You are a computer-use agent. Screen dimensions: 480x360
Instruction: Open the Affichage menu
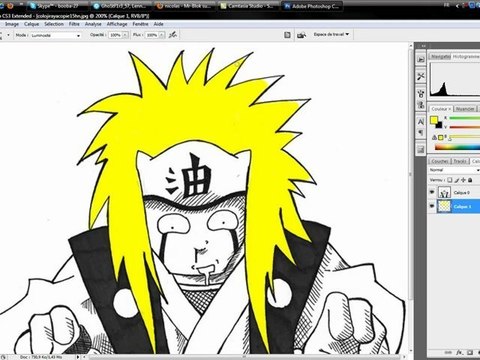tap(117, 24)
